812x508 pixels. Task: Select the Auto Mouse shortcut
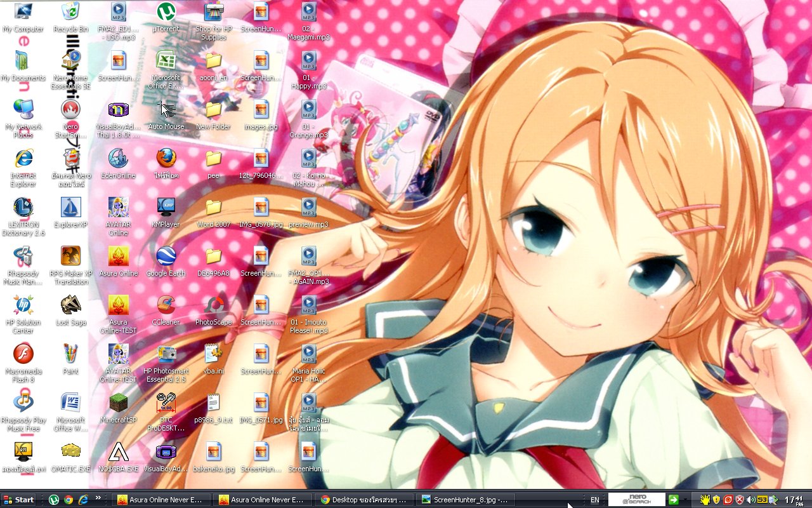click(x=166, y=115)
